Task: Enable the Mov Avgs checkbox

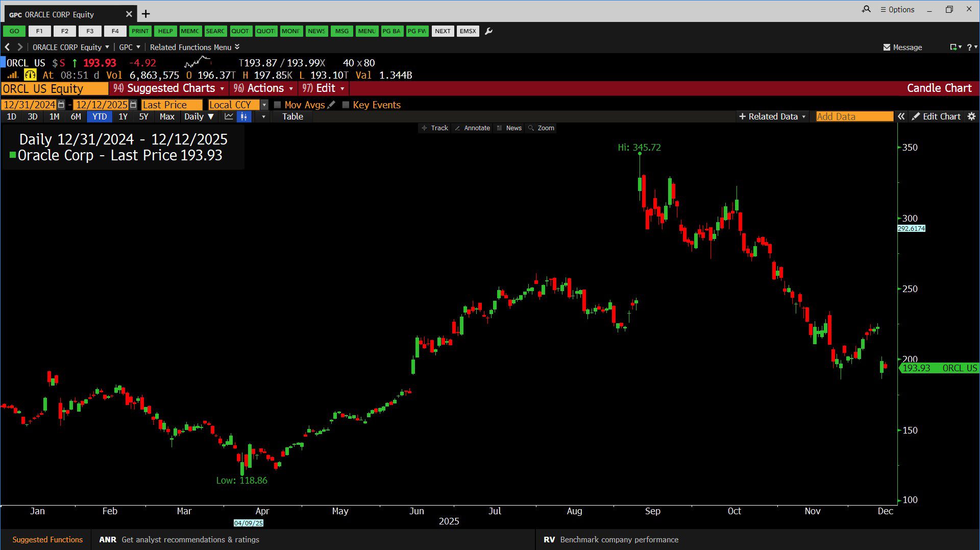Action: [278, 105]
